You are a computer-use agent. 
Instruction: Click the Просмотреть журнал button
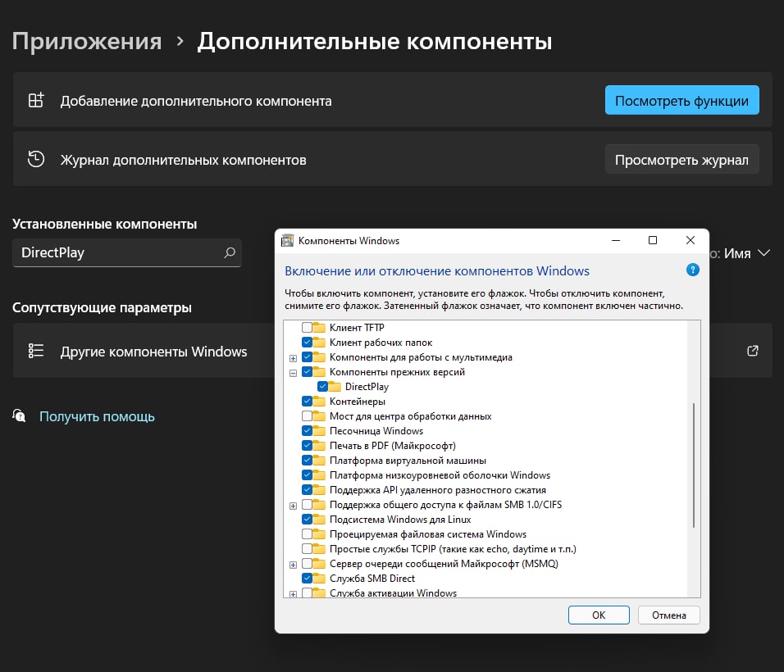click(682, 159)
